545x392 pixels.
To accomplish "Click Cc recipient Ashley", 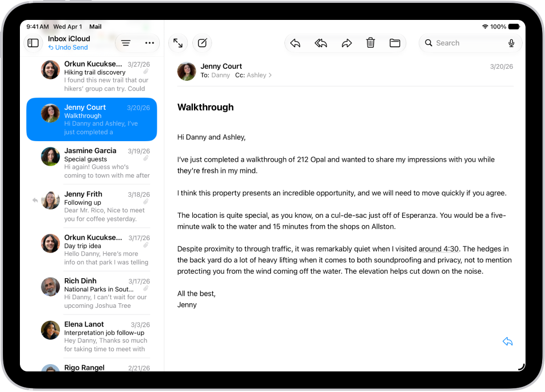I will [x=257, y=75].
